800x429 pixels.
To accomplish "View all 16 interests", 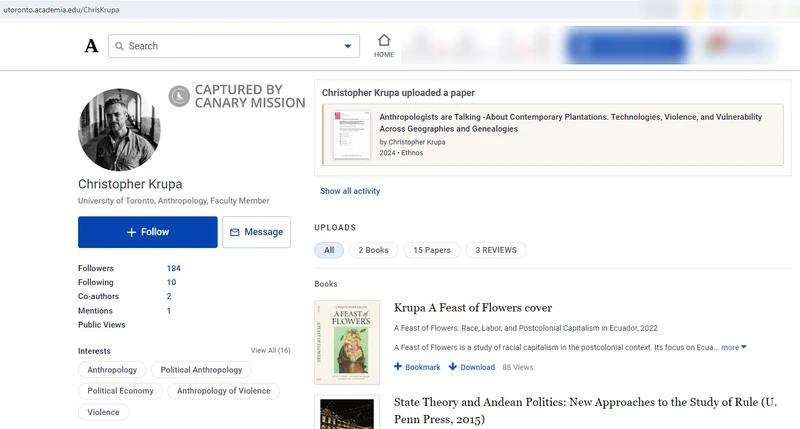I will coord(270,350).
